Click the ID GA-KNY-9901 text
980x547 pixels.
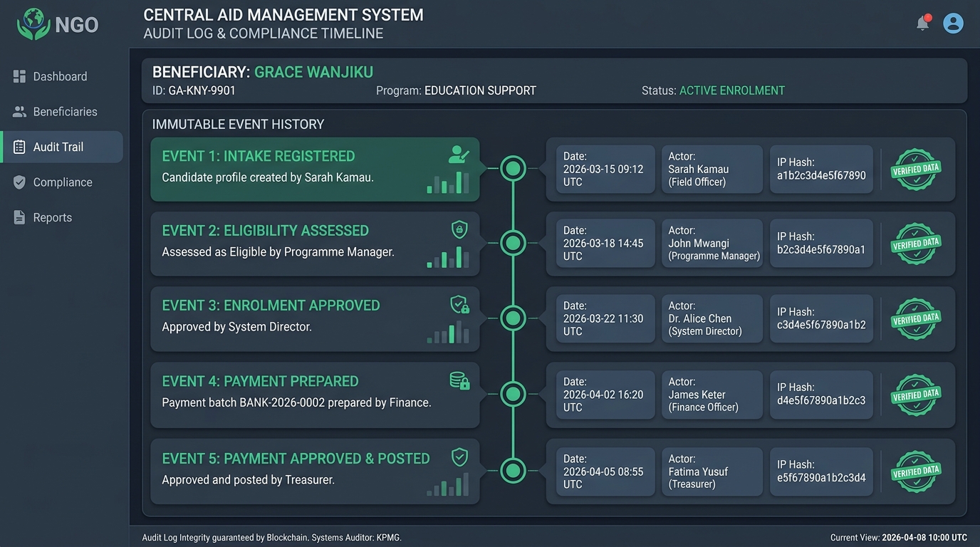click(194, 90)
